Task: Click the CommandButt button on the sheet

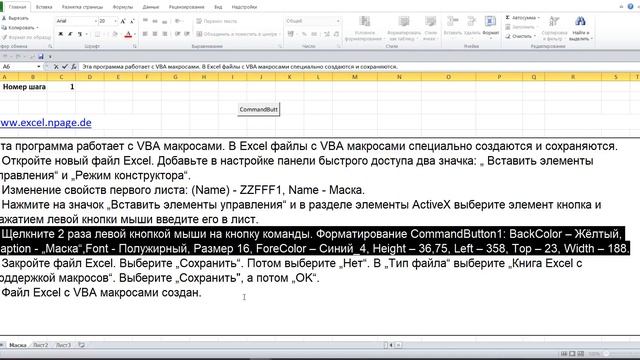Action: [259, 109]
